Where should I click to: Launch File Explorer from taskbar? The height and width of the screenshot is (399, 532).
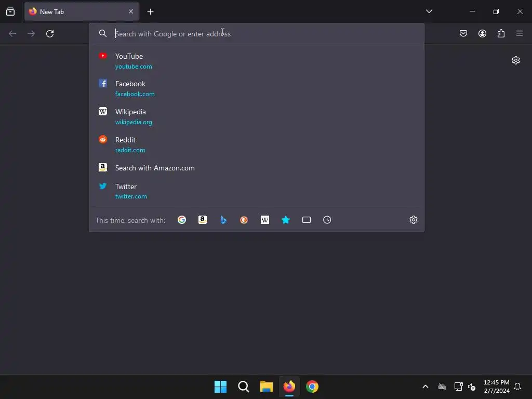pyautogui.click(x=267, y=387)
